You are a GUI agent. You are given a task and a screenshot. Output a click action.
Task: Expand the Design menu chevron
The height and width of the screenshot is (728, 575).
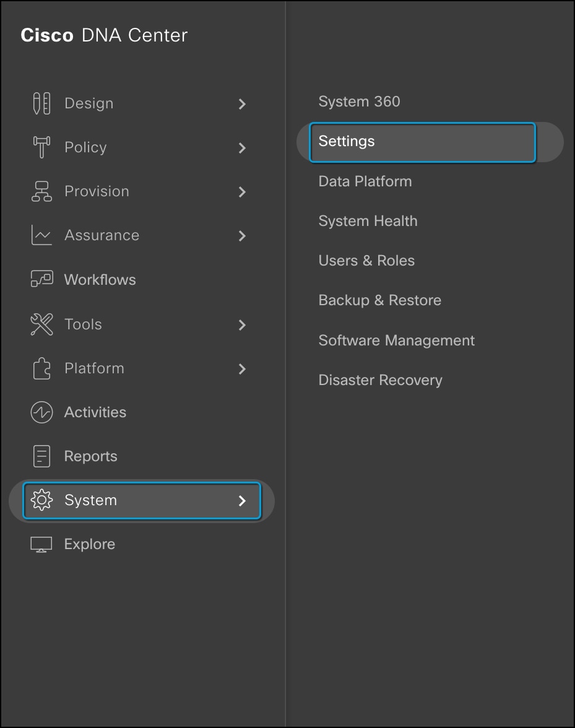click(242, 104)
